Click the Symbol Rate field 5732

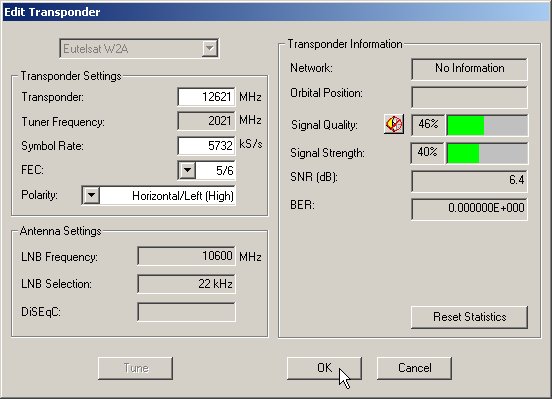click(x=206, y=145)
